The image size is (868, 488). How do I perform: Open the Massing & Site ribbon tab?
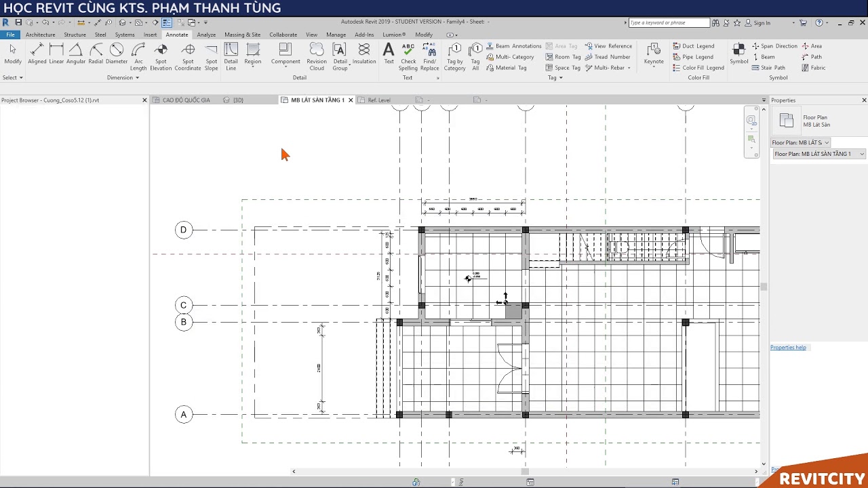[x=243, y=35]
